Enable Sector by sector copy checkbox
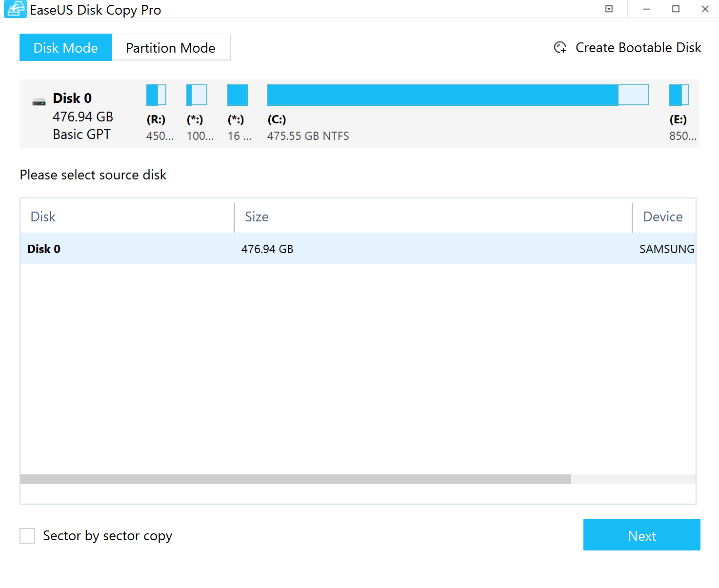This screenshot has width=719, height=588. (27, 535)
